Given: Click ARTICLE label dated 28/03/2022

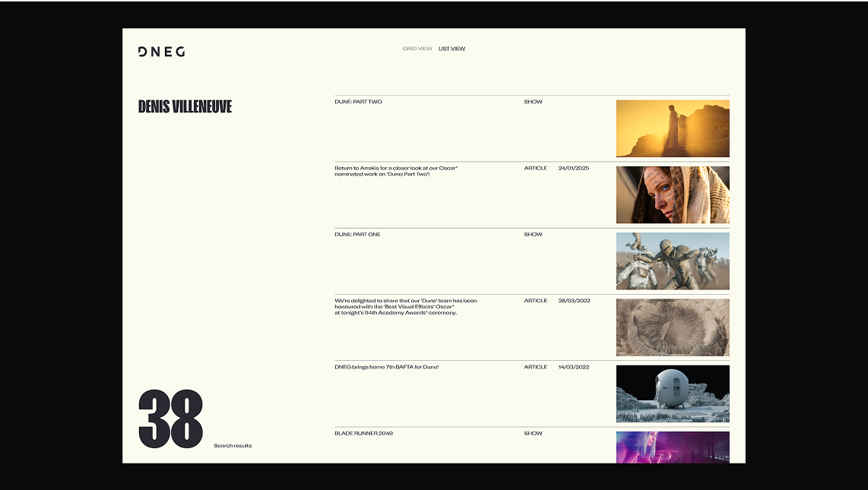Looking at the screenshot, I should coord(535,301).
